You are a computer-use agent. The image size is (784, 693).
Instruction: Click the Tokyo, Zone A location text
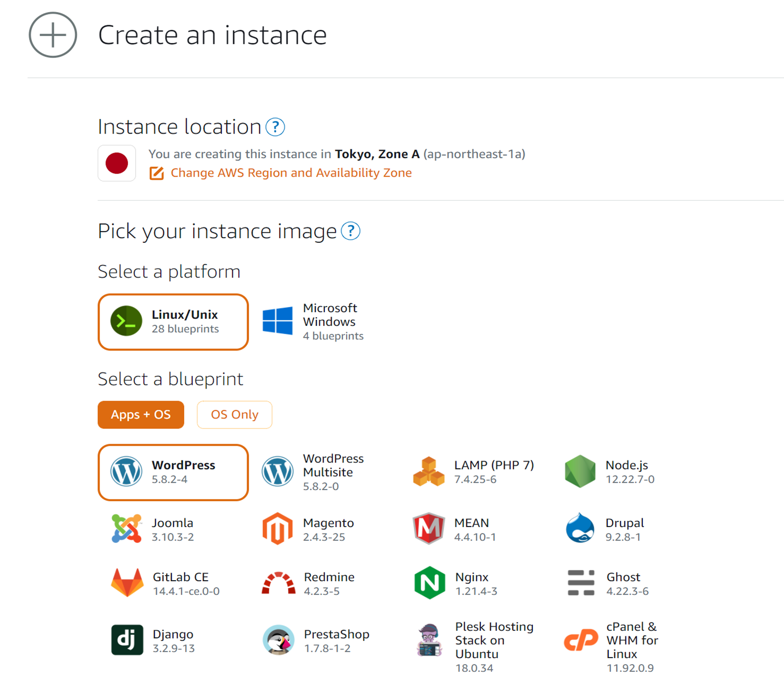click(377, 154)
